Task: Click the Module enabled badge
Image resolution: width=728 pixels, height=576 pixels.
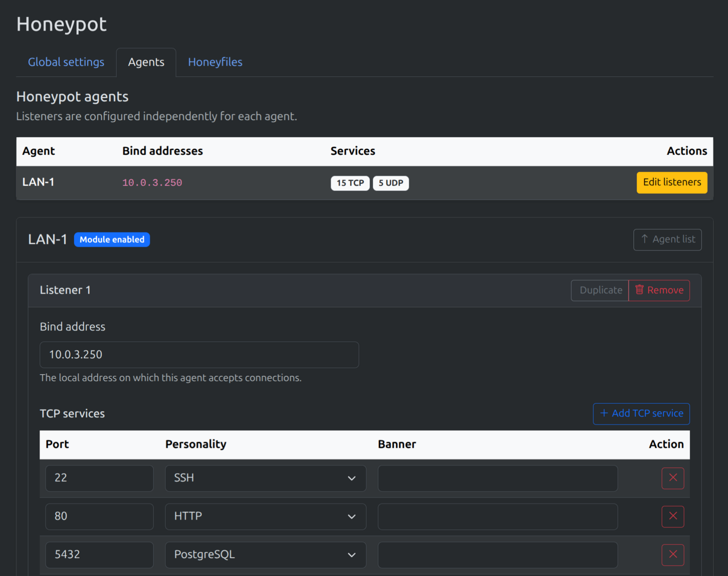Action: point(112,239)
